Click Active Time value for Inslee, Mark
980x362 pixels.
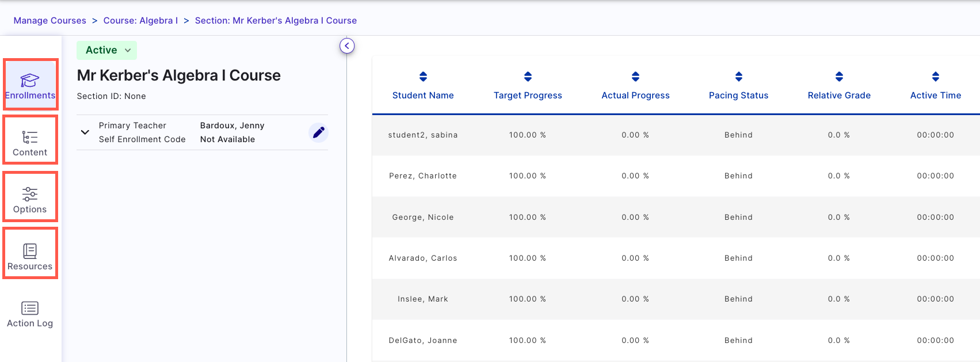click(936, 299)
